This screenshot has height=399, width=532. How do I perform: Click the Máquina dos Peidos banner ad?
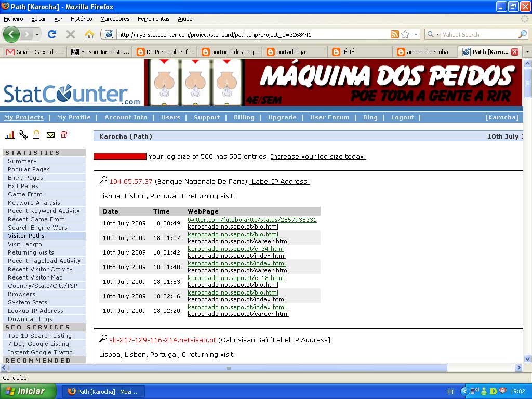(x=333, y=83)
